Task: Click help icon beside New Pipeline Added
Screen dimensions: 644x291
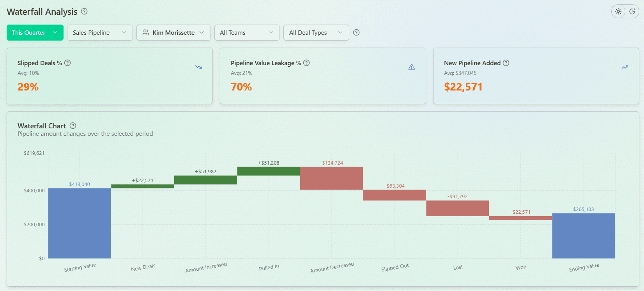Action: (506, 63)
